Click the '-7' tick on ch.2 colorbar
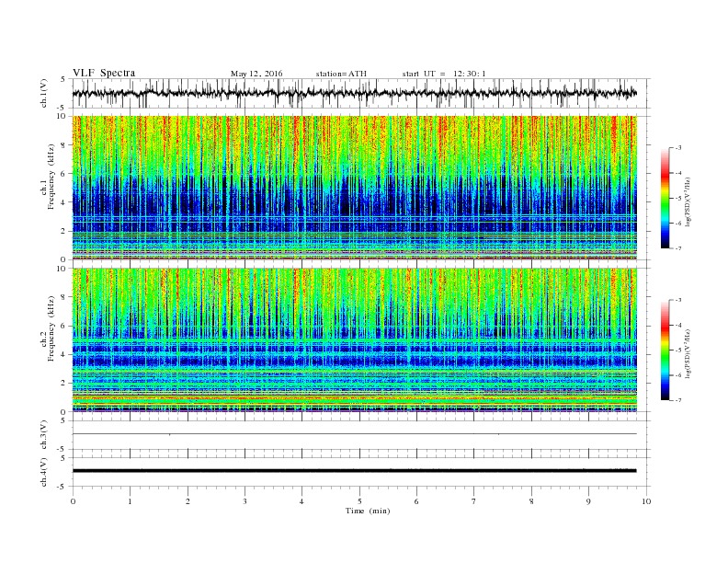The height and width of the screenshot is (563, 728). point(678,400)
